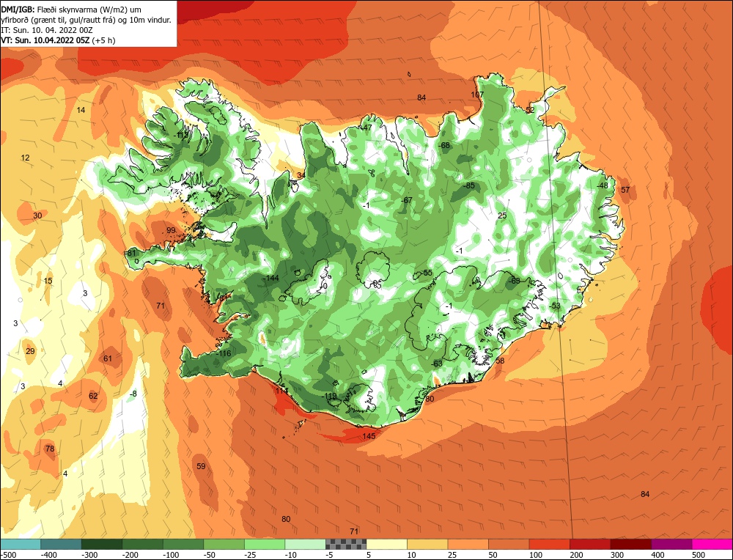This screenshot has width=733, height=560.
Task: Click the purple legend swatch between 400 and 500
Action: click(x=671, y=544)
